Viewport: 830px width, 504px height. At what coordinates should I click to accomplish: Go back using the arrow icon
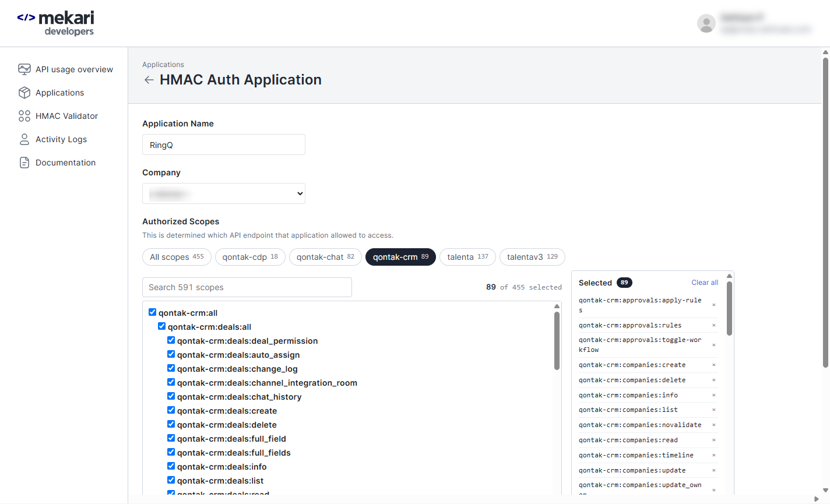coord(149,80)
